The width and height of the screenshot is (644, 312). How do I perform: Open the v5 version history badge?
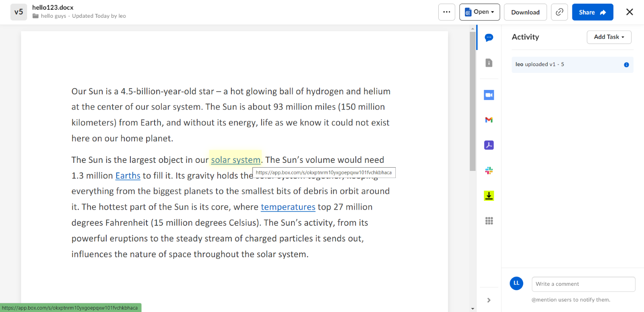coord(19,12)
